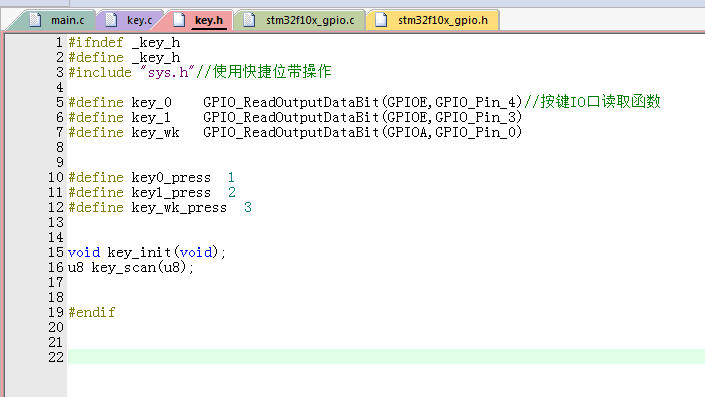This screenshot has width=705, height=397.
Task: Place the cursor on highlighted line 22
Action: (386, 357)
